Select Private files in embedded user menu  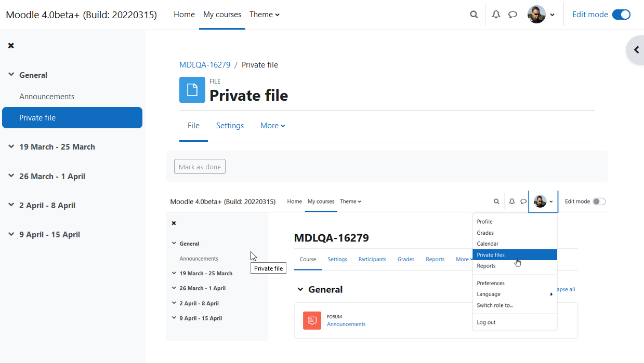coord(515,255)
